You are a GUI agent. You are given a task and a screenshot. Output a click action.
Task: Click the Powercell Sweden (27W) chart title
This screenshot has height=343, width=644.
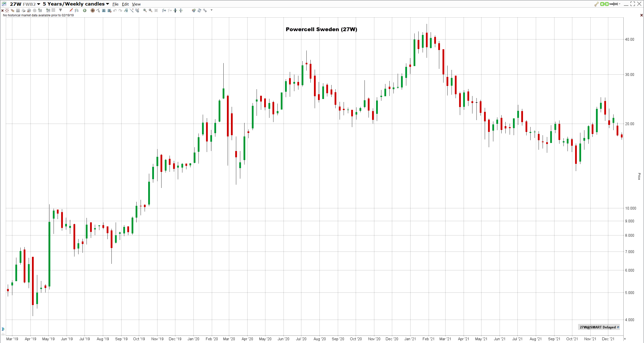coord(321,29)
